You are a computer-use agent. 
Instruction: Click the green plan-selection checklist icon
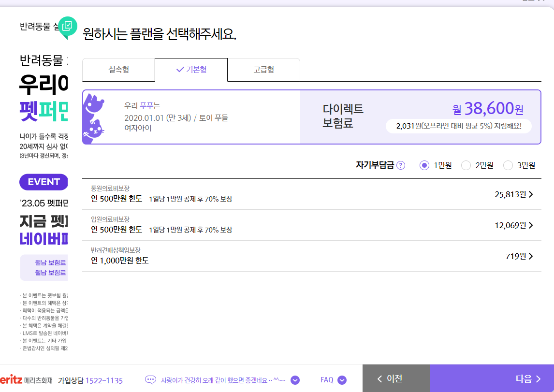pyautogui.click(x=67, y=27)
